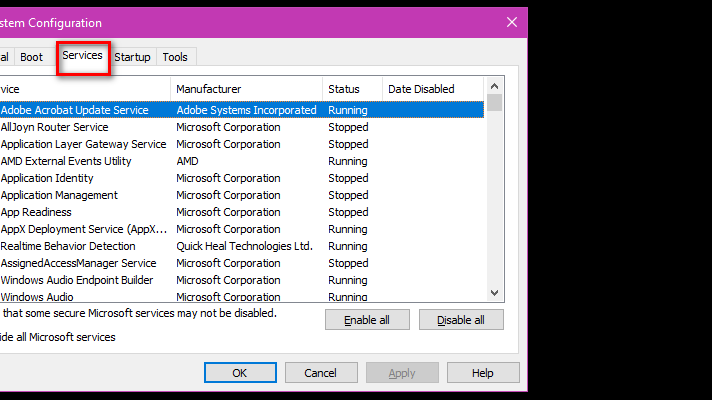Image resolution: width=712 pixels, height=400 pixels.
Task: Switch to the Boot tab
Action: click(x=31, y=57)
